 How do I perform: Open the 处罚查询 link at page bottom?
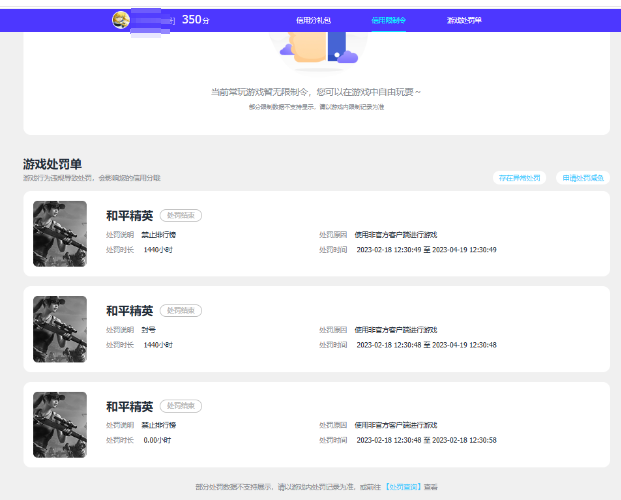(x=403, y=487)
